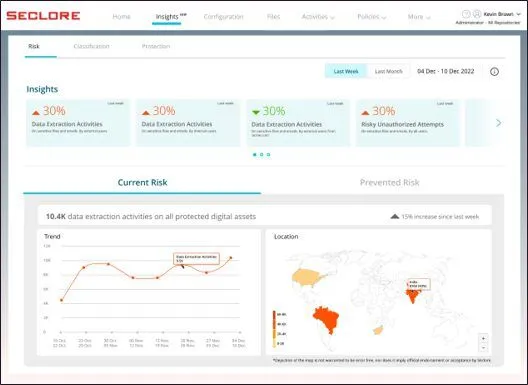Switch to the Protection tab

pyautogui.click(x=156, y=46)
